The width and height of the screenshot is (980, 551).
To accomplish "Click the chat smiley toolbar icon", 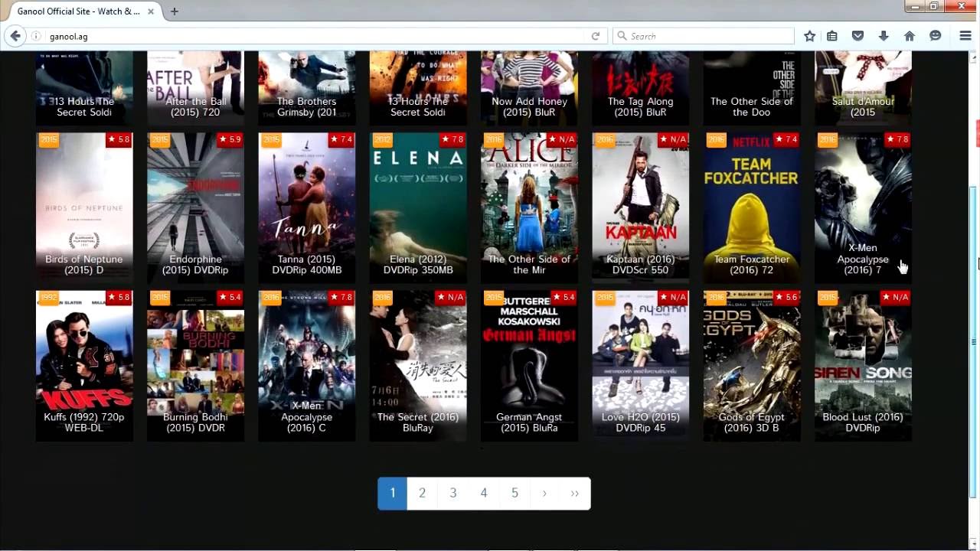I will click(935, 36).
